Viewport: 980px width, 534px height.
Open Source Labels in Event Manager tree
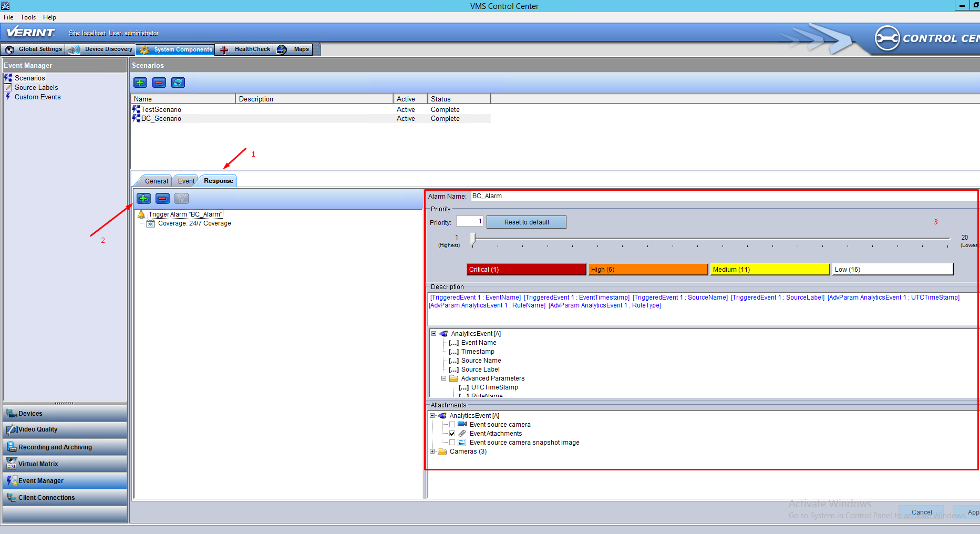point(36,87)
